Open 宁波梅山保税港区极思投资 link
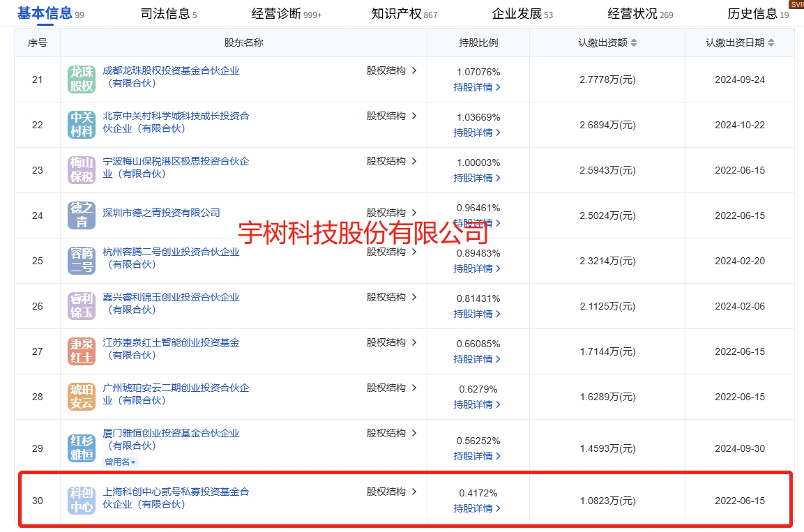 pos(176,167)
